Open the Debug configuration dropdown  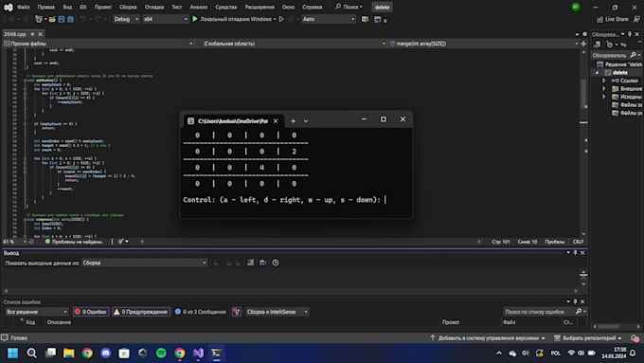coord(126,19)
